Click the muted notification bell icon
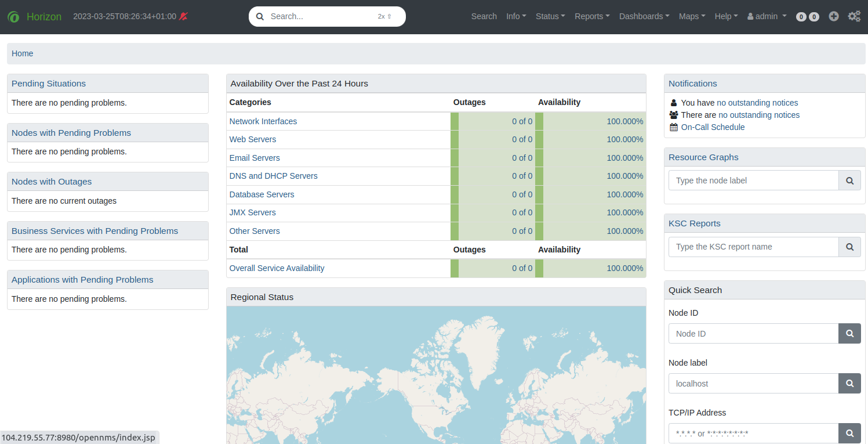Viewport: 868px width, 444px height. [184, 16]
